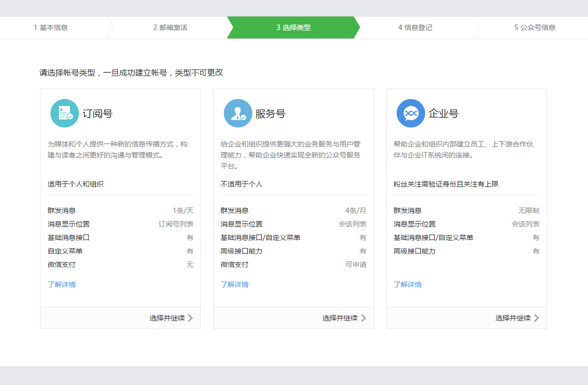The image size is (588, 385).
Task: Click the 企业号 card title
Action: [443, 113]
